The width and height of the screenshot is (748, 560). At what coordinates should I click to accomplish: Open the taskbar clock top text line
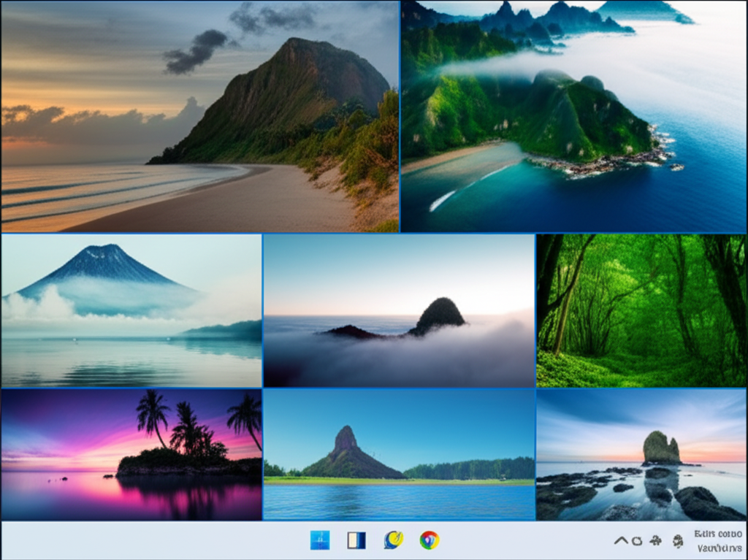(717, 534)
